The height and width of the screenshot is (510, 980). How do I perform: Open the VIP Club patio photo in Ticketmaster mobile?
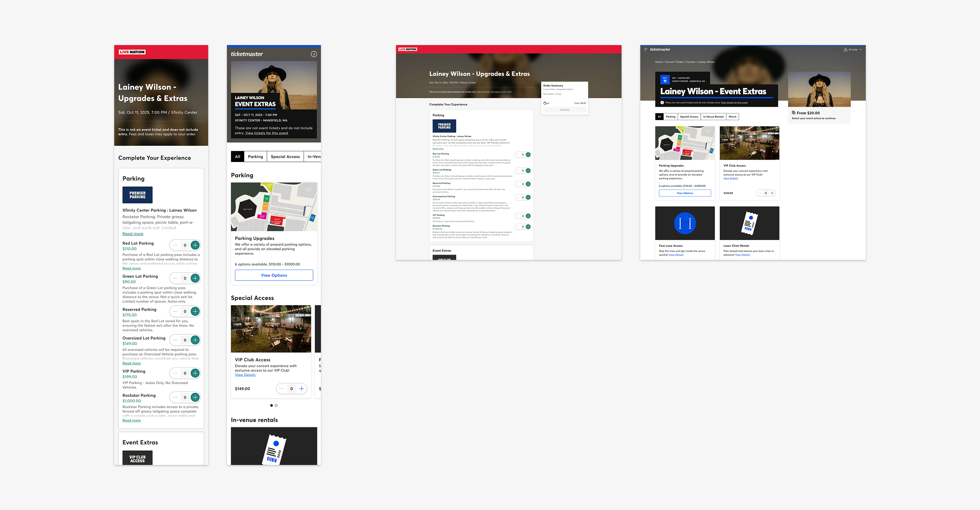coord(271,329)
